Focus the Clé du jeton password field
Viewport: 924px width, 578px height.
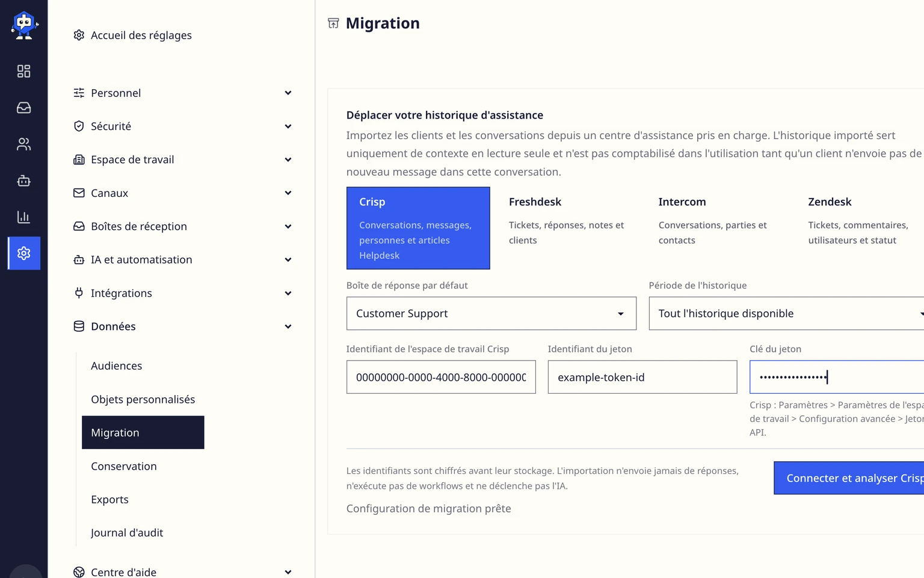(837, 377)
